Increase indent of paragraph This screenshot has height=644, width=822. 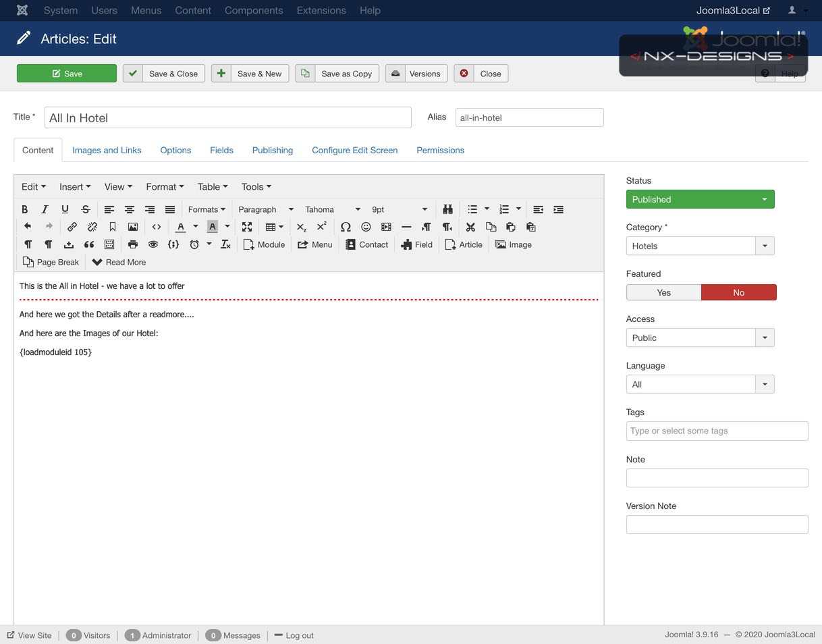pyautogui.click(x=558, y=209)
